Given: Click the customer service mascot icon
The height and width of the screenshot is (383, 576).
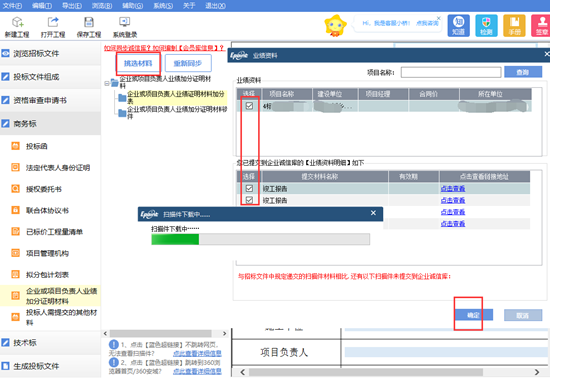Looking at the screenshot, I should [335, 25].
